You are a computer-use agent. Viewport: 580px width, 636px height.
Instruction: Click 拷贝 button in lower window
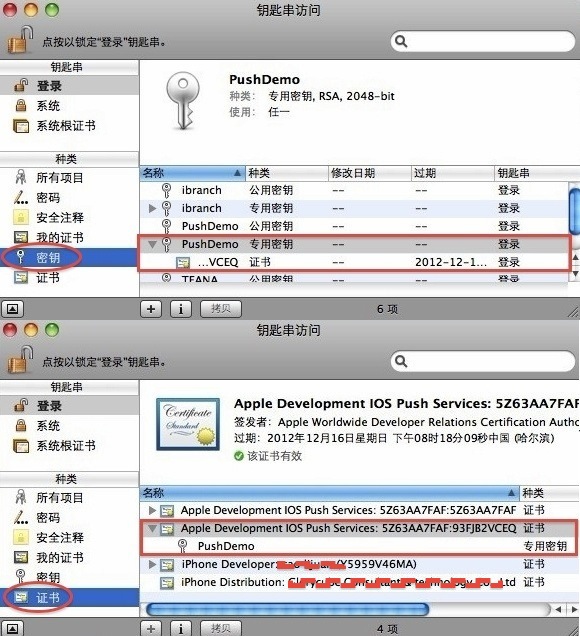(x=221, y=628)
